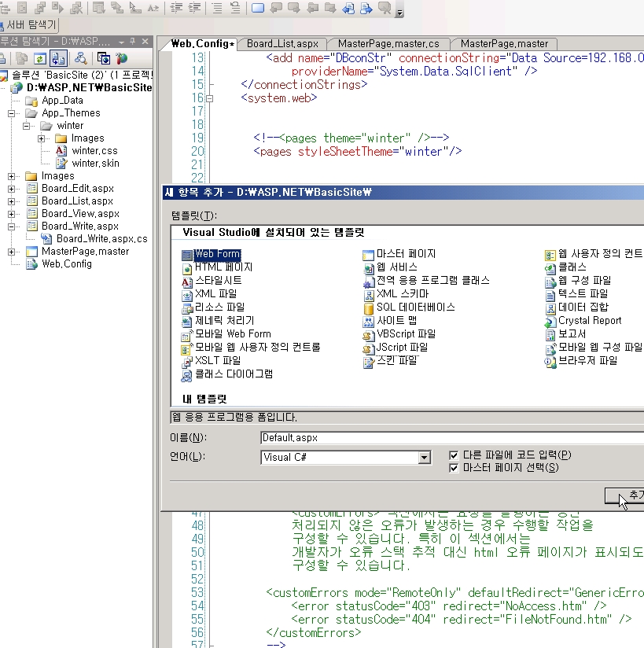Collapse the winter theme folder node
Image resolution: width=644 pixels, height=648 pixels.
(27, 126)
